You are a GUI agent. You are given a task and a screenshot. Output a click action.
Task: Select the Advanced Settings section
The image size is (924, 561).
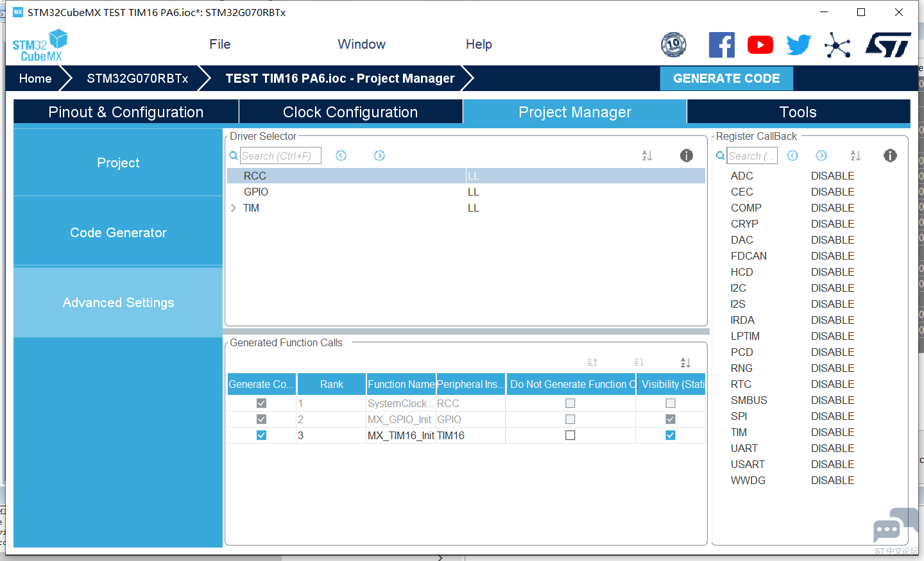point(118,303)
